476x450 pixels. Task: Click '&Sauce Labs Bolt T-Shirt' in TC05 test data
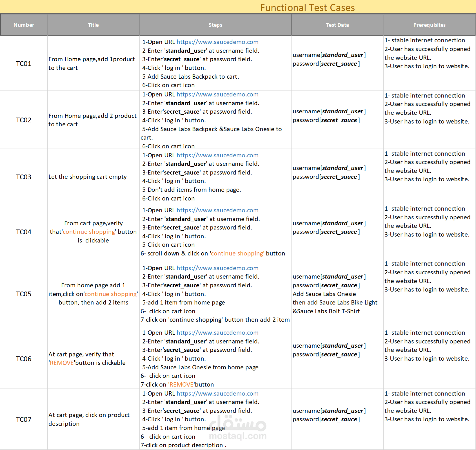click(x=326, y=311)
